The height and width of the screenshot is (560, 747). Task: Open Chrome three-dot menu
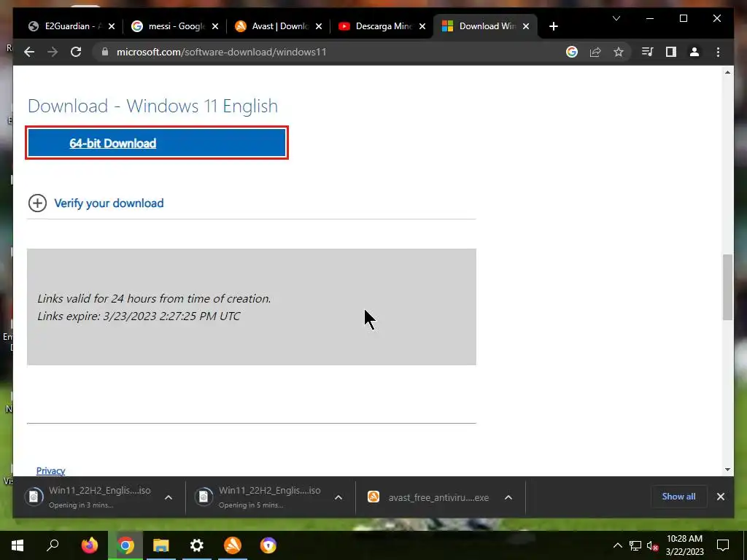point(718,52)
